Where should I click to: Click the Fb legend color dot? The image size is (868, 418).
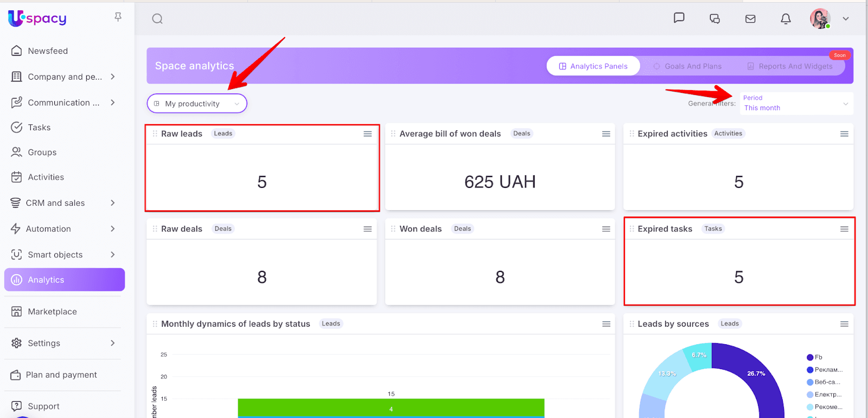pyautogui.click(x=810, y=357)
